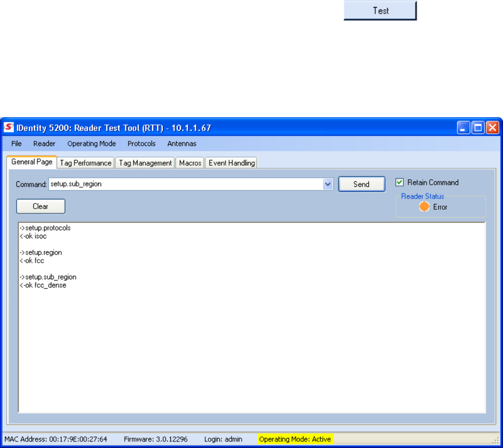Minimize the Reader Test Tool window
The width and height of the screenshot is (503, 448).
pos(463,128)
